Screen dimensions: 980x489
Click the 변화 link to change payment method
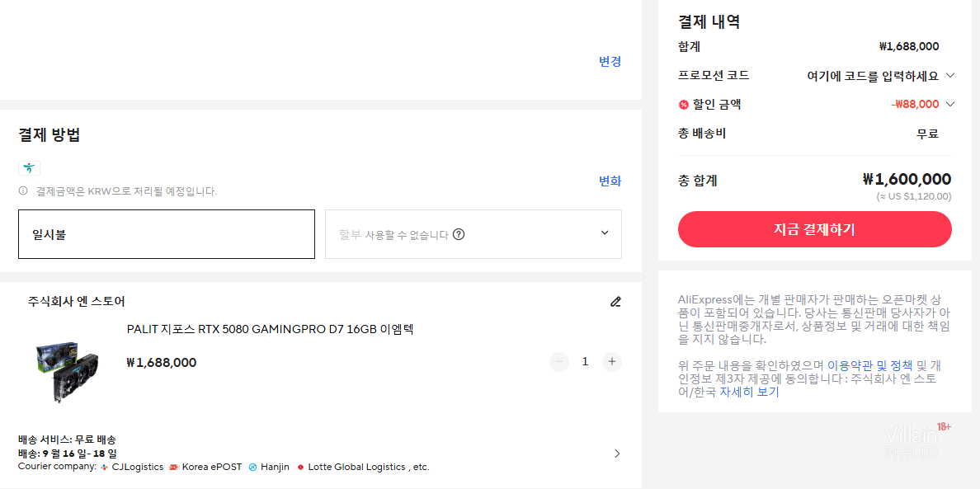[x=610, y=181]
